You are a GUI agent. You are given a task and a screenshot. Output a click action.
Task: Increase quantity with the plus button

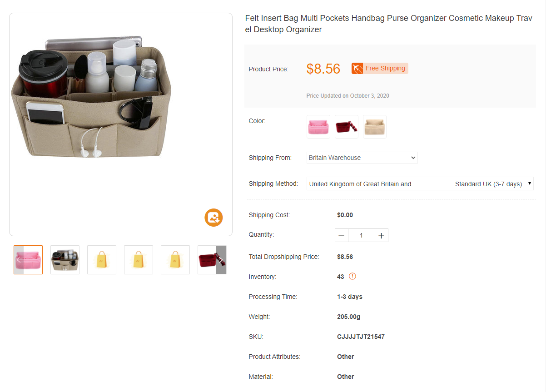coord(382,235)
